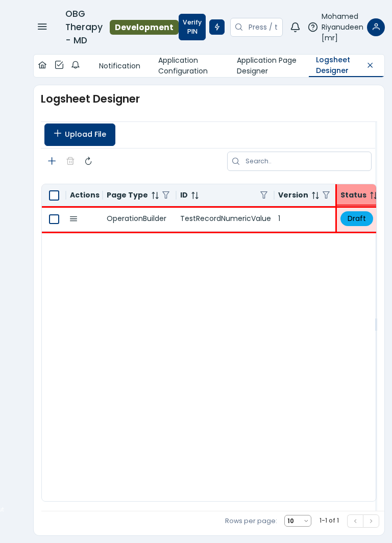The width and height of the screenshot is (392, 543).
Task: Click the lightning bolt quick action icon
Action: tap(217, 27)
